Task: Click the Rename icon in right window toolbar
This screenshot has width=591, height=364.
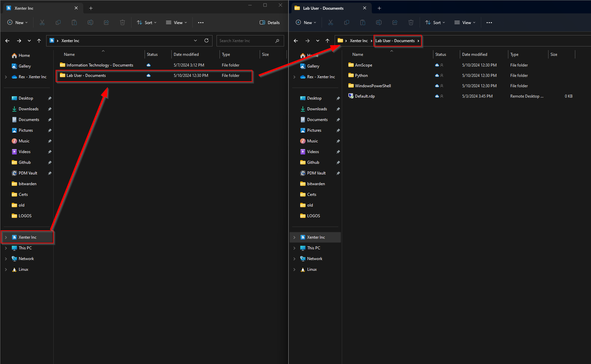Action: (378, 22)
